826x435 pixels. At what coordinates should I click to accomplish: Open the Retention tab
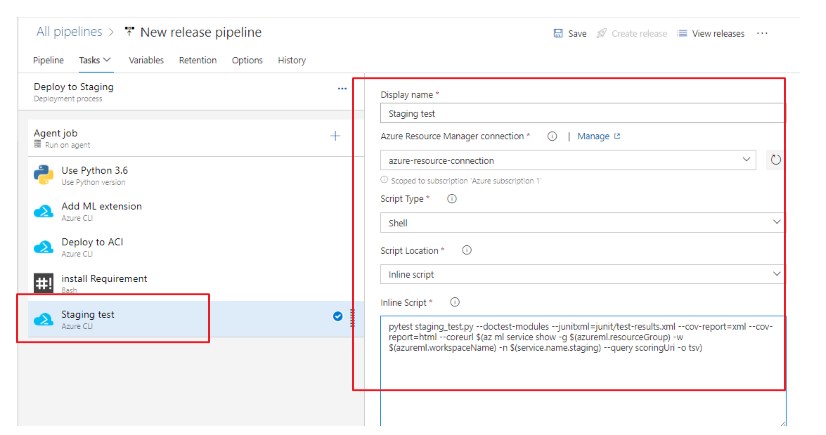[198, 60]
